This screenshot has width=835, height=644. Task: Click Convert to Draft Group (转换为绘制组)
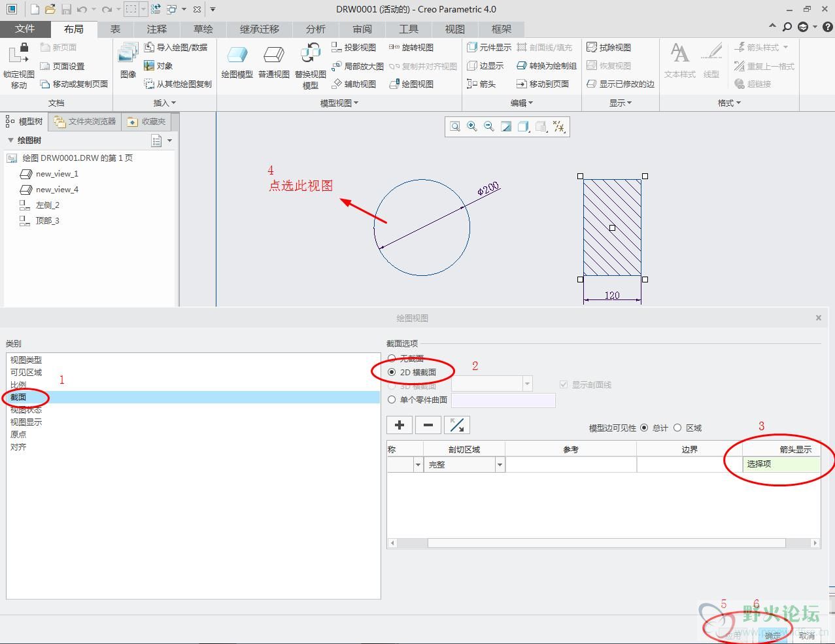pos(547,66)
